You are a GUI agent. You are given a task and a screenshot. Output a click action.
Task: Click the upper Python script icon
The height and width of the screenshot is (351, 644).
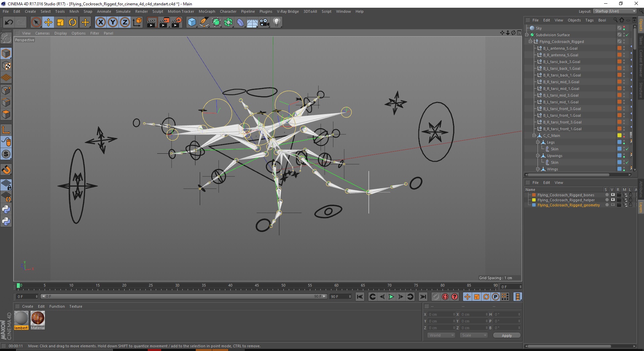coord(6,209)
